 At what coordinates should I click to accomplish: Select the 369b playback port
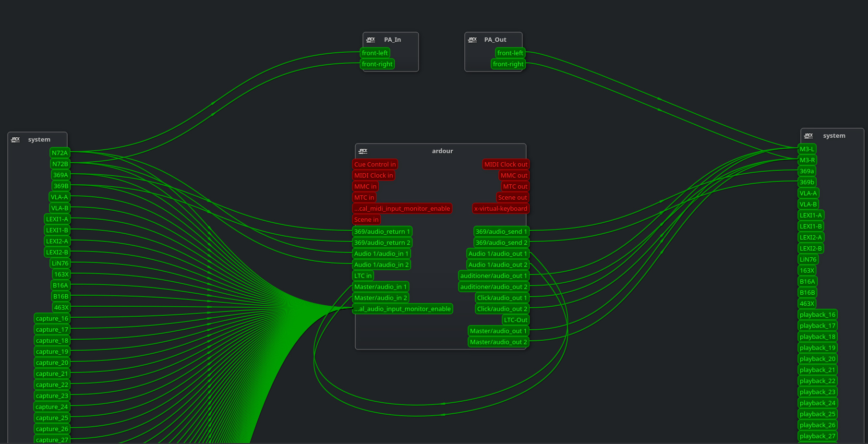[x=807, y=182]
